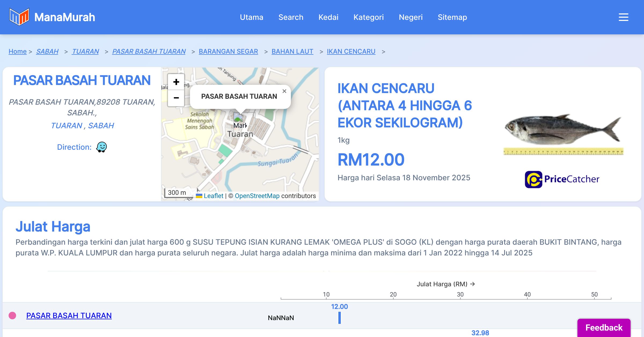The height and width of the screenshot is (337, 644).
Task: Open PASAR BASAH TUARAN link in price chart
Action: (69, 316)
